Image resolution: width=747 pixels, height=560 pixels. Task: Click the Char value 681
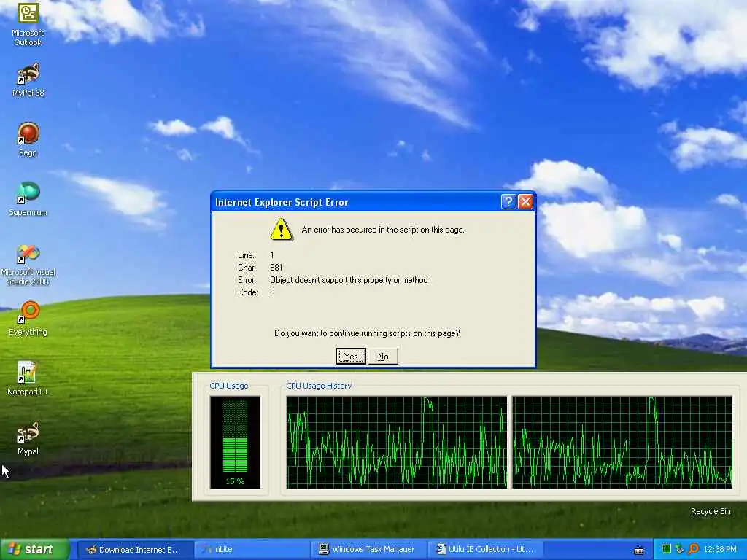(276, 268)
